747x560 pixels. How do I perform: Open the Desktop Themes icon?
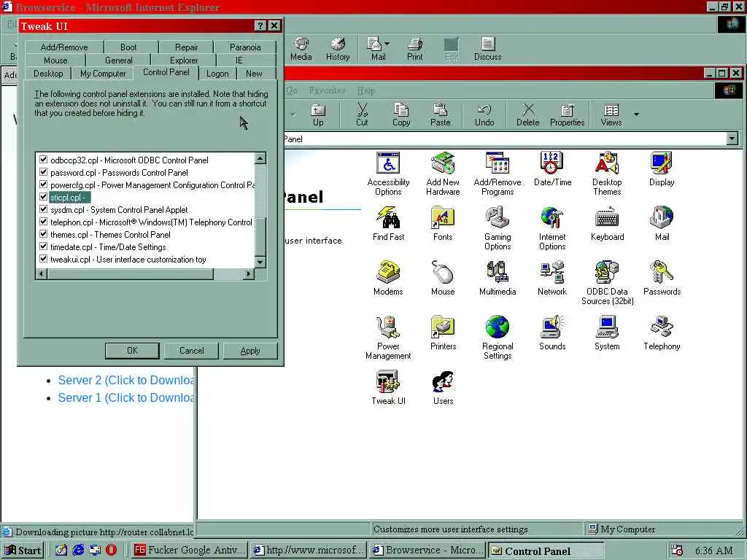pyautogui.click(x=607, y=174)
